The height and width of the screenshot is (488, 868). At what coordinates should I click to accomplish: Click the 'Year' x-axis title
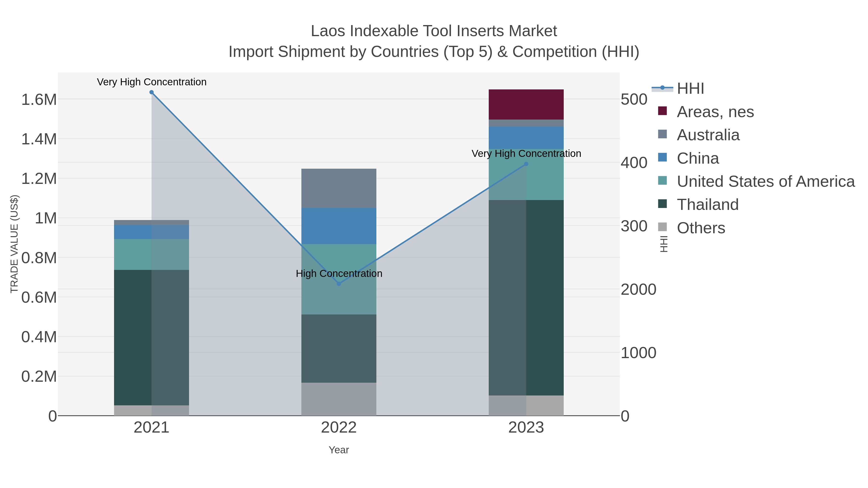coord(339,450)
